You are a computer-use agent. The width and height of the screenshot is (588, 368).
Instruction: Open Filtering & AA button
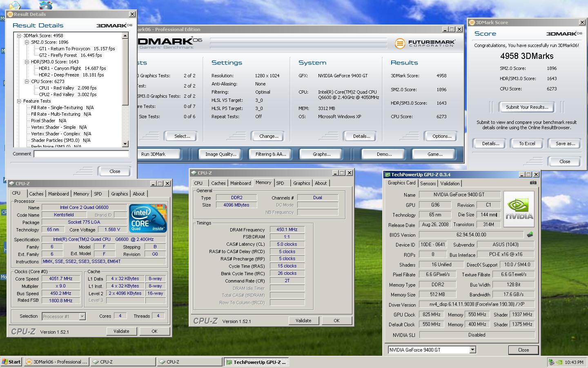271,154
